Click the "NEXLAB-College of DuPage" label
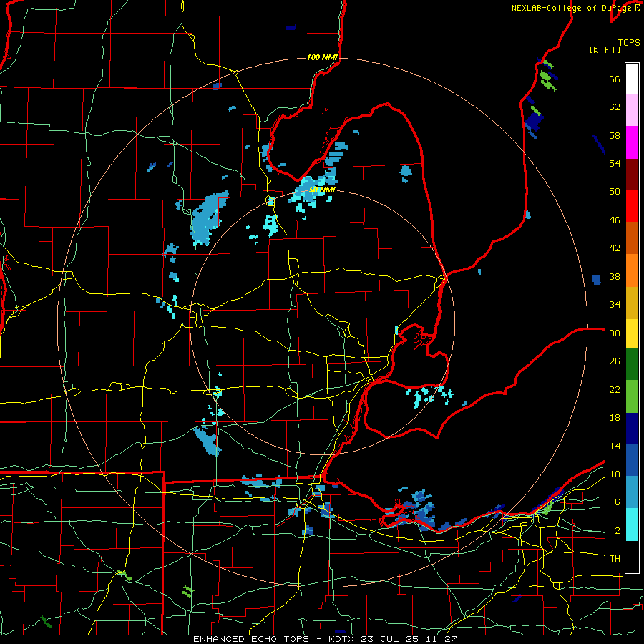 tap(572, 8)
